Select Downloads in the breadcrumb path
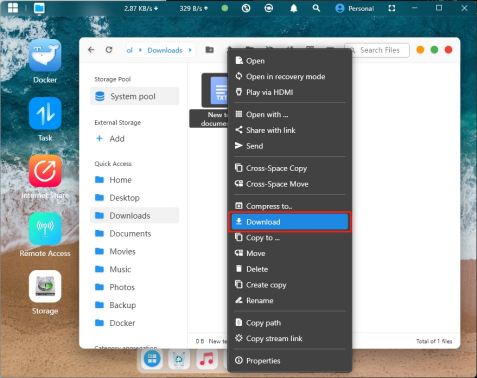This screenshot has height=378, width=477. tap(165, 50)
